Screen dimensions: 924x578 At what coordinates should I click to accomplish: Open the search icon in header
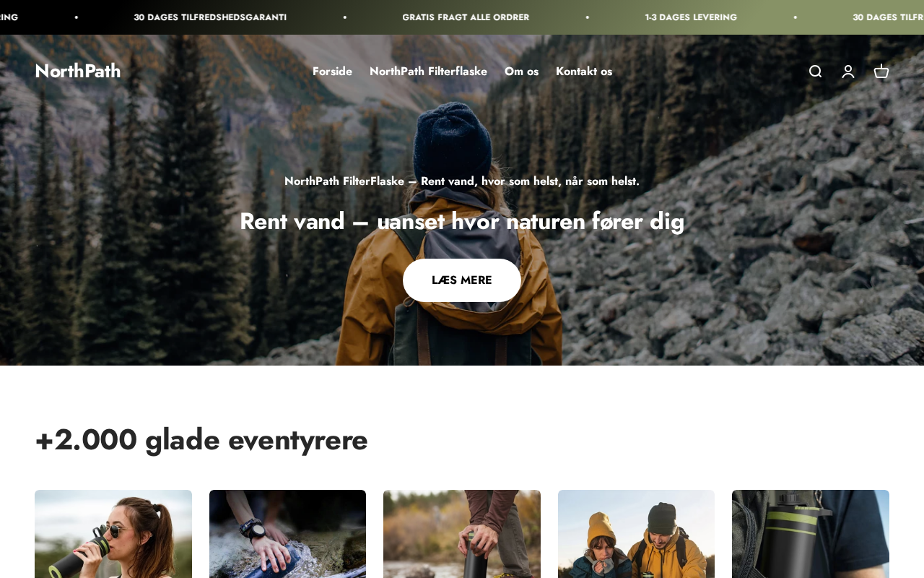[815, 71]
